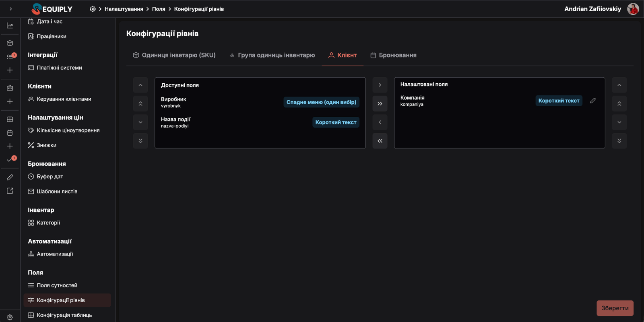
Task: Move selected field left with single arrow
Action: pyautogui.click(x=380, y=122)
